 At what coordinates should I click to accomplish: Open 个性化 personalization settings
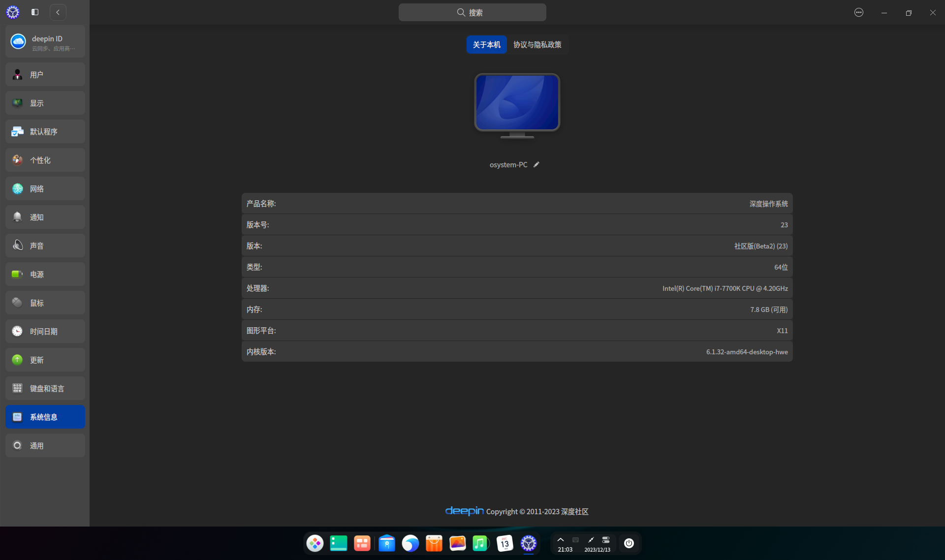(45, 160)
